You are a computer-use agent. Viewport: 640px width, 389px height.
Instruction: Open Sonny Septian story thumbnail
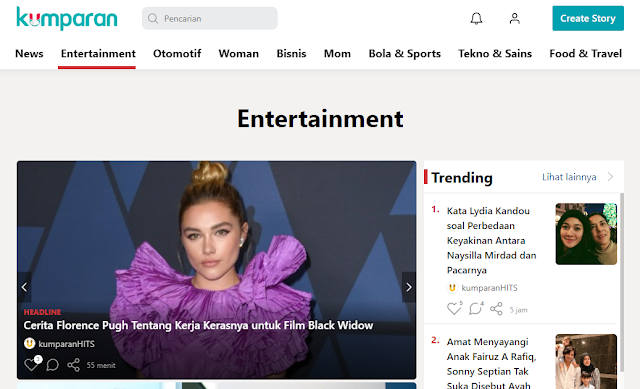(x=586, y=362)
